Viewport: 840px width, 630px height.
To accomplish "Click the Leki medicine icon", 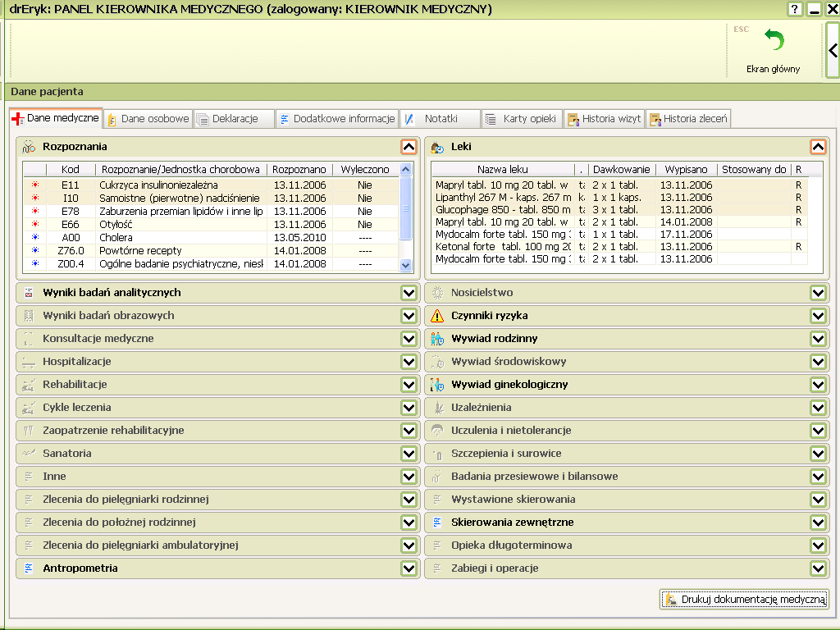I will 437,147.
